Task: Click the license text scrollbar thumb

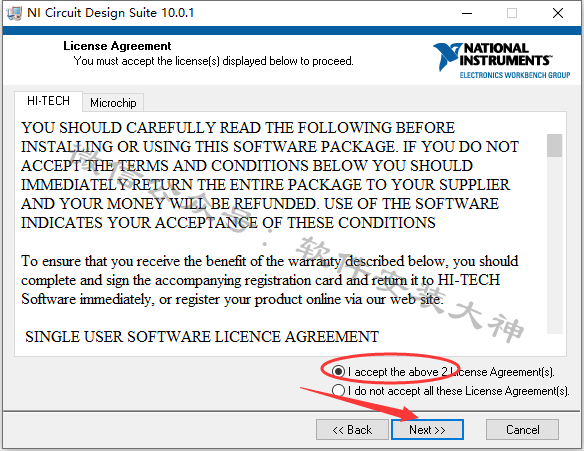Action: coord(554,145)
